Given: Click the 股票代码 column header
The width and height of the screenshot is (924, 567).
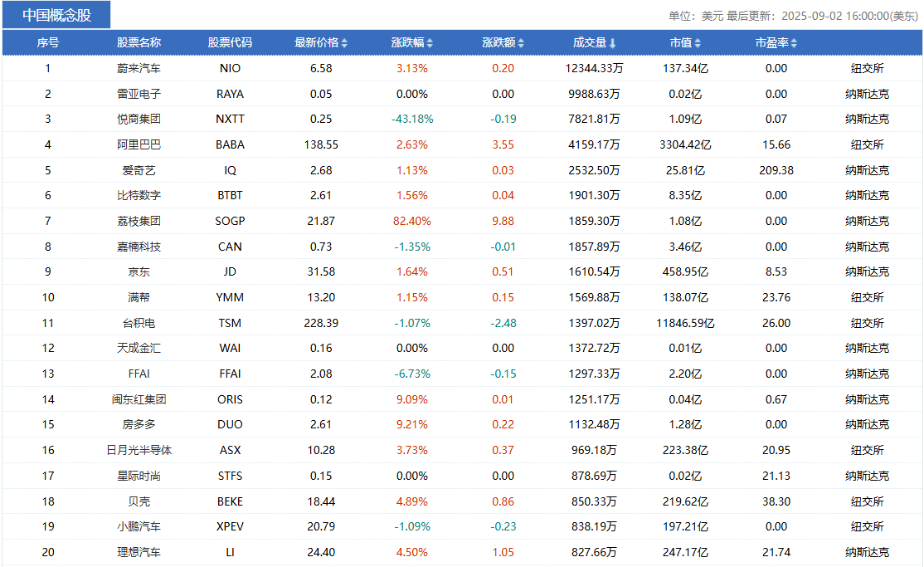Looking at the screenshot, I should 230,42.
